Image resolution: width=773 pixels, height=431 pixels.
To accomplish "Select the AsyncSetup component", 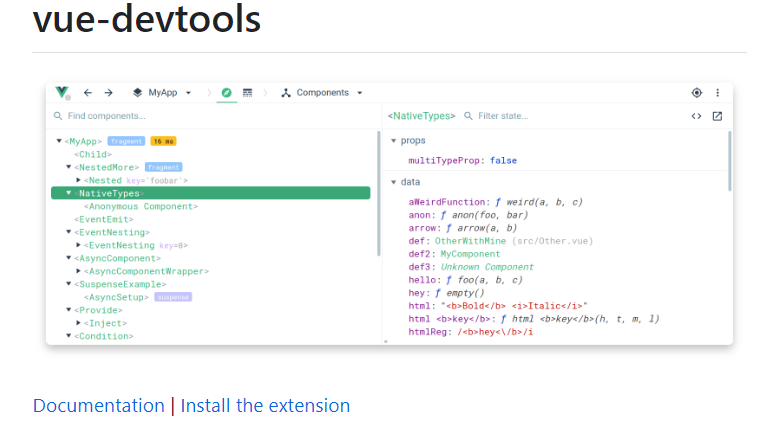I will point(116,297).
